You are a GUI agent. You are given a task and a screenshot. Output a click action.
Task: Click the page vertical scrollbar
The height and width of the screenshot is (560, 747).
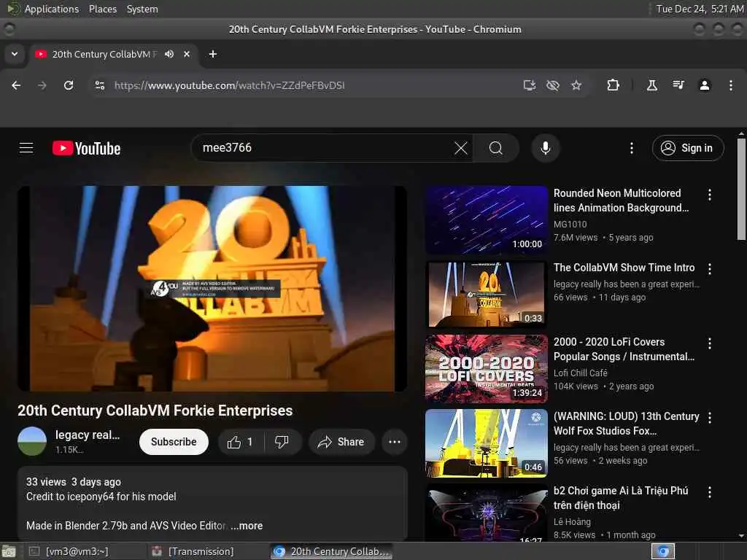(741, 189)
